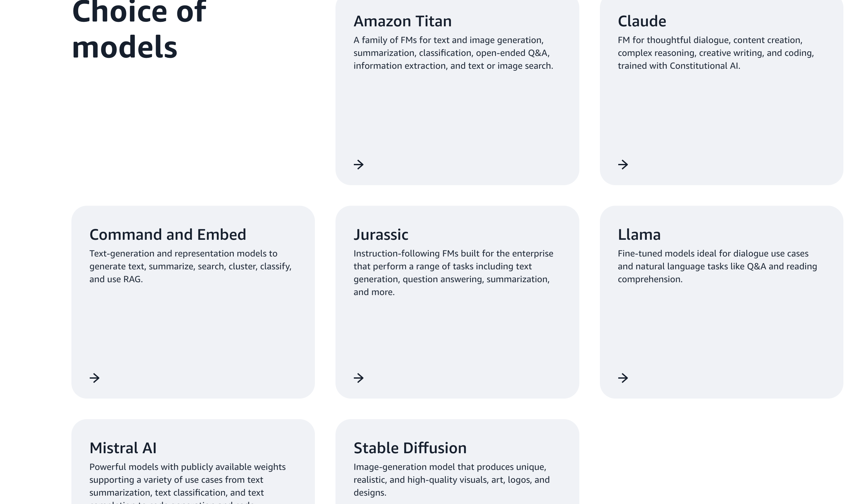The image size is (864, 504).
Task: Open the Mistral AI card title
Action: pyautogui.click(x=123, y=448)
